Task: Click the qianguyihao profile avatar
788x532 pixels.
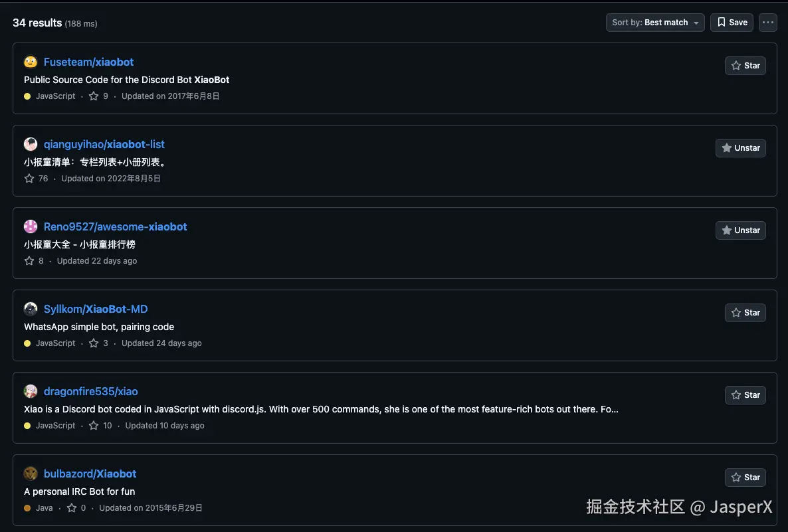Action: tap(31, 143)
